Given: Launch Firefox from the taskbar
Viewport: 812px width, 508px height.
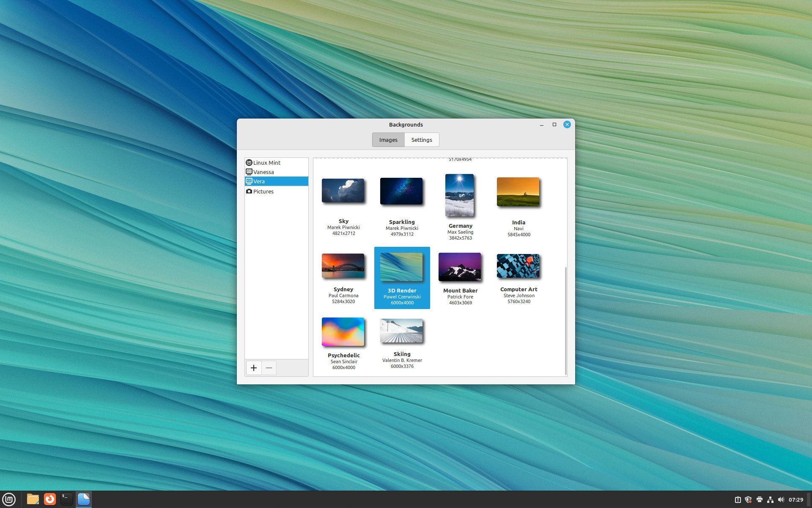Looking at the screenshot, I should pyautogui.click(x=49, y=499).
